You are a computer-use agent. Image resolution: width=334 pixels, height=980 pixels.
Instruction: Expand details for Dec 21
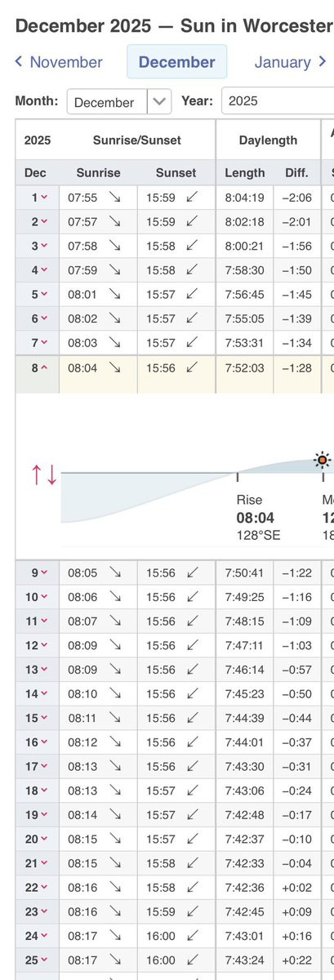(x=38, y=863)
